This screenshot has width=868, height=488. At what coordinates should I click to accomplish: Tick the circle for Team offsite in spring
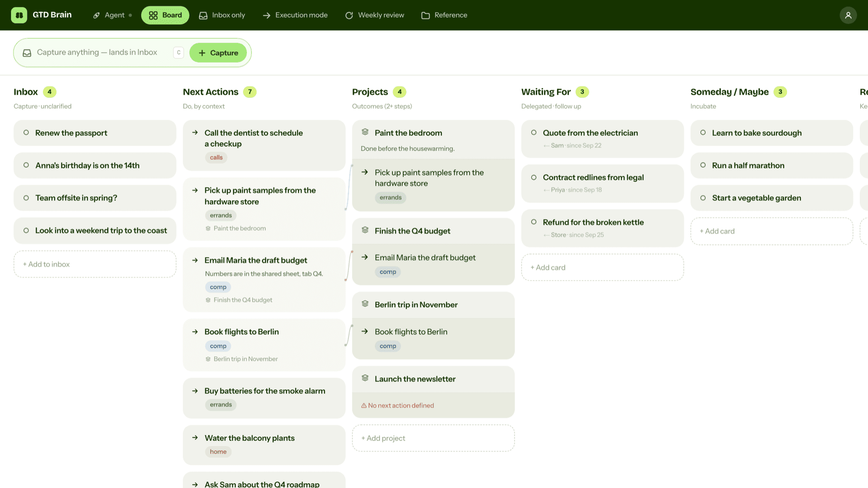26,198
